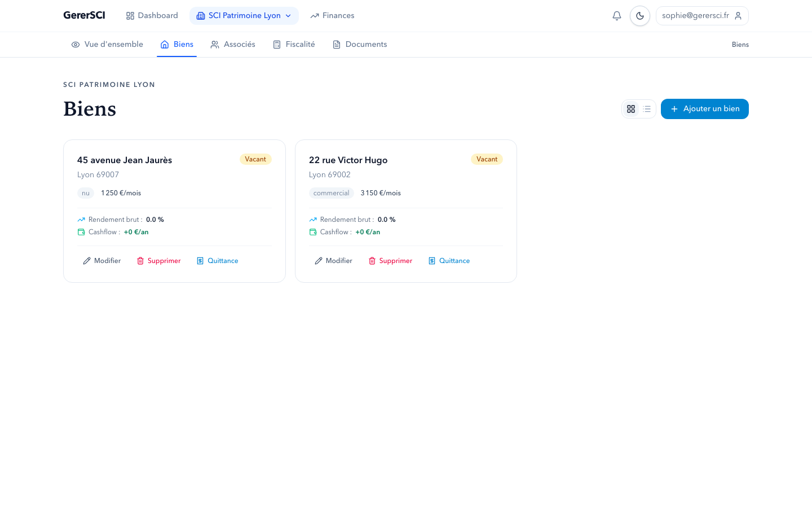The height and width of the screenshot is (508, 812).
Task: Click the Finances trend icon
Action: pyautogui.click(x=315, y=16)
